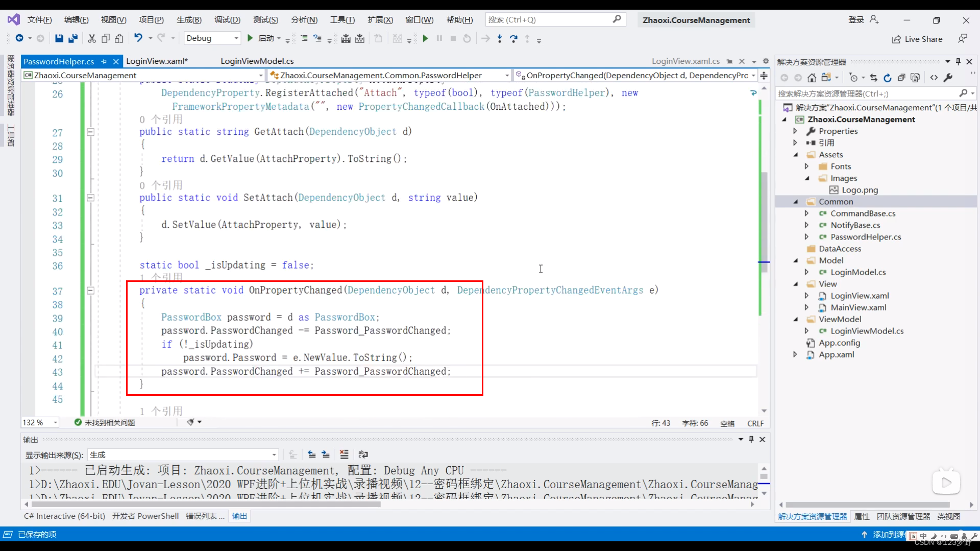This screenshot has height=551, width=980.
Task: Click the Redo arrow icon
Action: click(161, 38)
